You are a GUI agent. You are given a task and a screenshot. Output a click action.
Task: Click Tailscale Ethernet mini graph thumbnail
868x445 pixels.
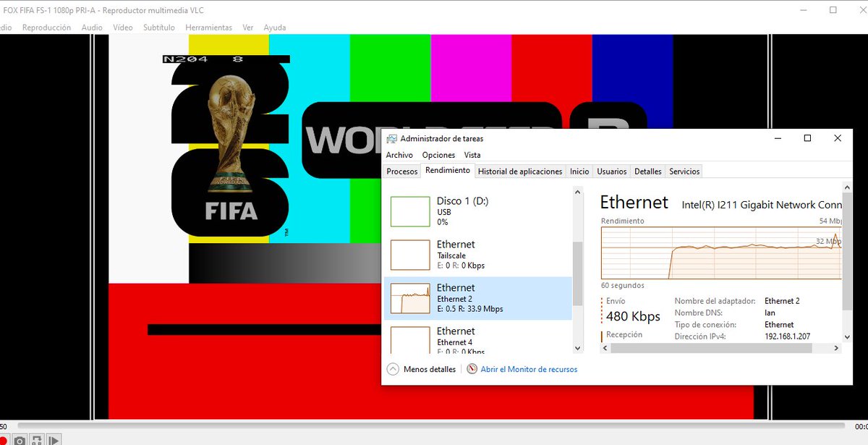[410, 255]
